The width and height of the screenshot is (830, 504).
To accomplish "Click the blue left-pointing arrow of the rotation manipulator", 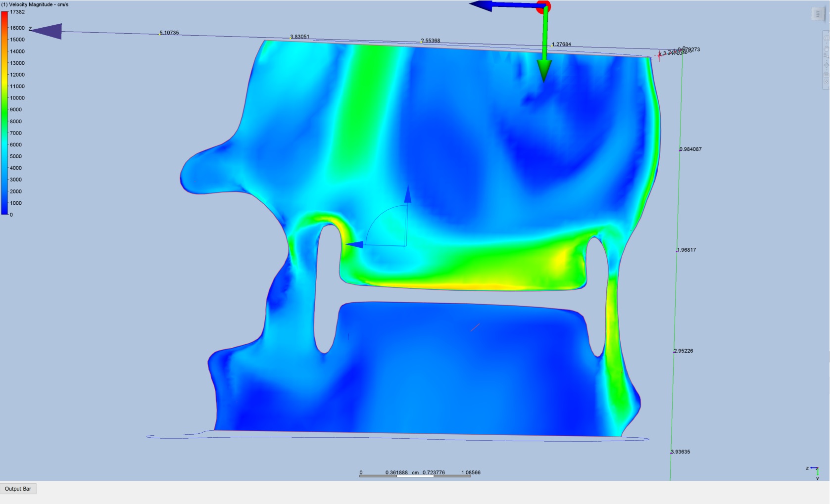I will click(354, 244).
